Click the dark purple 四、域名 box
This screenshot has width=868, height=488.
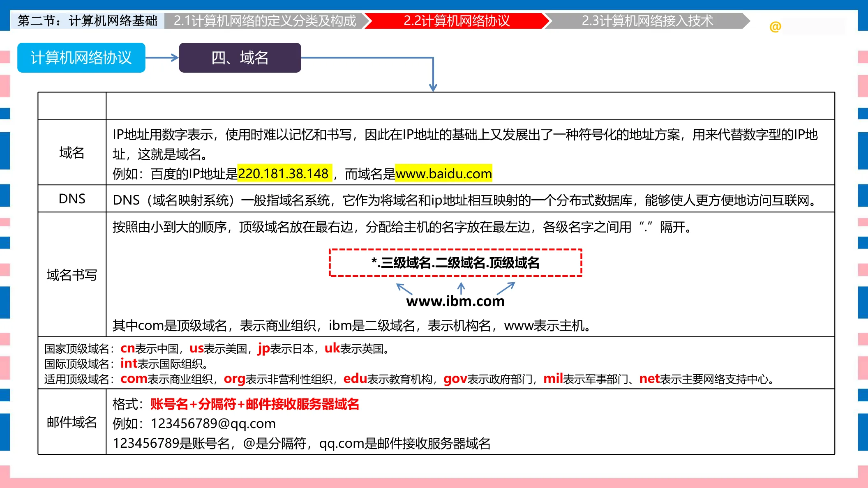[x=240, y=58]
